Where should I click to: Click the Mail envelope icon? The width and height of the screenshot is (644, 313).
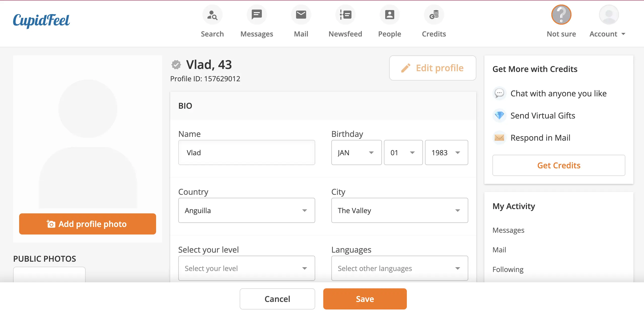click(x=301, y=15)
